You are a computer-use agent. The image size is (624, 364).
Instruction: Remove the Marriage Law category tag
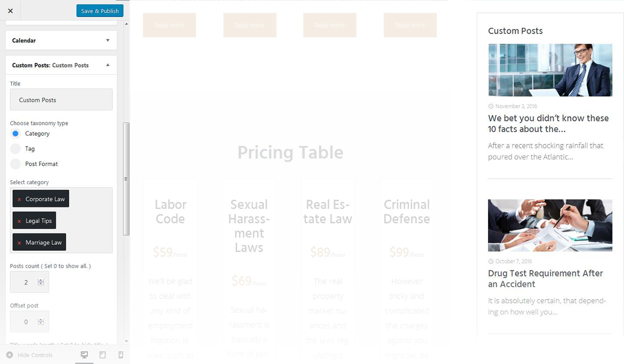pyautogui.click(x=19, y=243)
